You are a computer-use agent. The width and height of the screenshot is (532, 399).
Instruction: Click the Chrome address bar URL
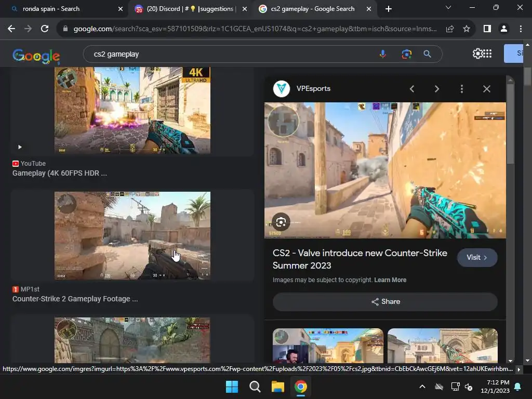(x=255, y=29)
